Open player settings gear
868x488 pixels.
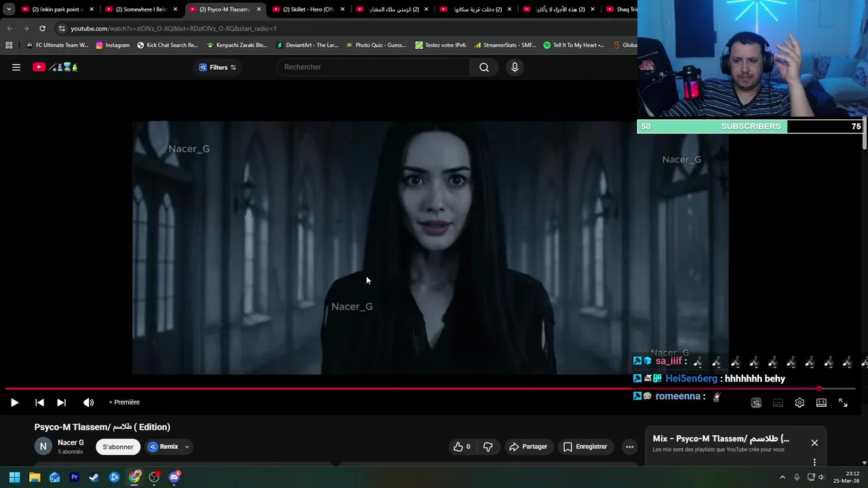pyautogui.click(x=800, y=403)
